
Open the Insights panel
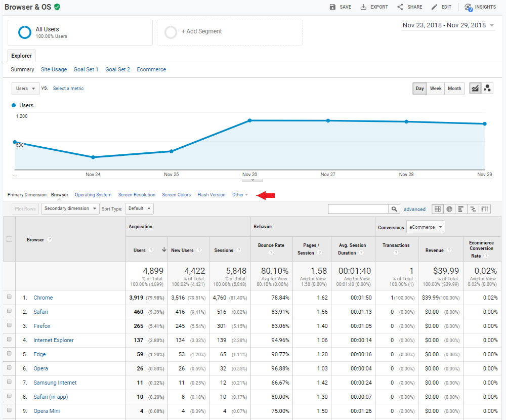[480, 7]
